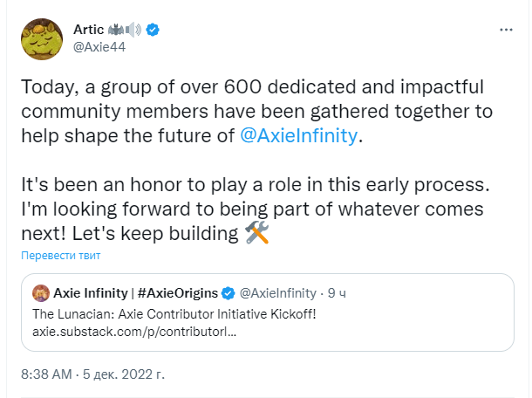The image size is (532, 398).
Task: Click the quoted tweet's verified badge
Action: tap(228, 293)
